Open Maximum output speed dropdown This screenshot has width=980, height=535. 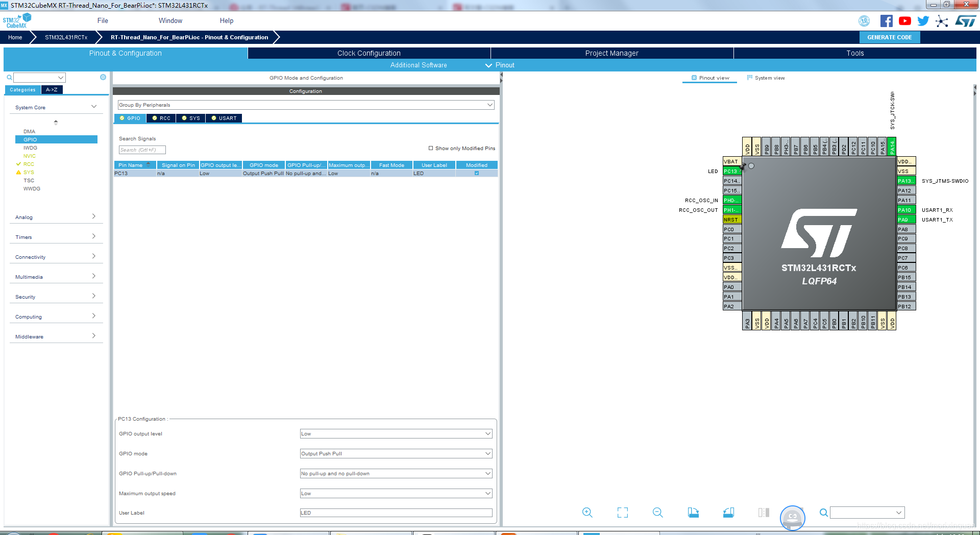click(x=396, y=493)
